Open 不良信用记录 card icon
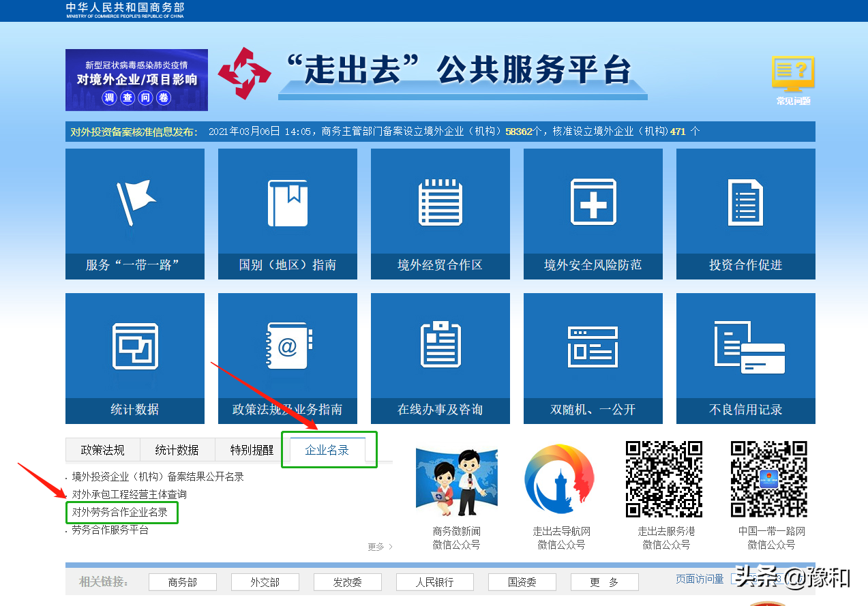This screenshot has width=868, height=606. point(745,346)
